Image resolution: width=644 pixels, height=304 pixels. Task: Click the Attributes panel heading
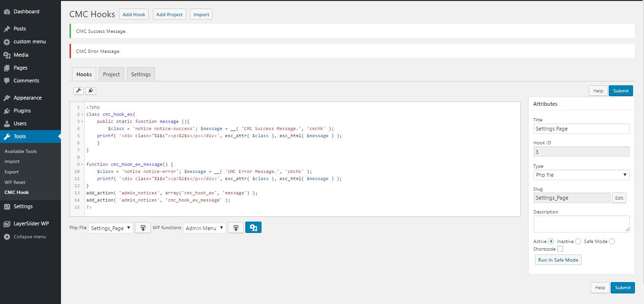(545, 104)
